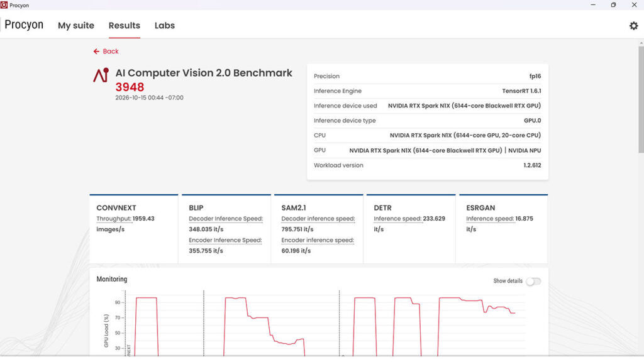Click the AI benchmark logo icon
644x362 pixels.
click(101, 75)
